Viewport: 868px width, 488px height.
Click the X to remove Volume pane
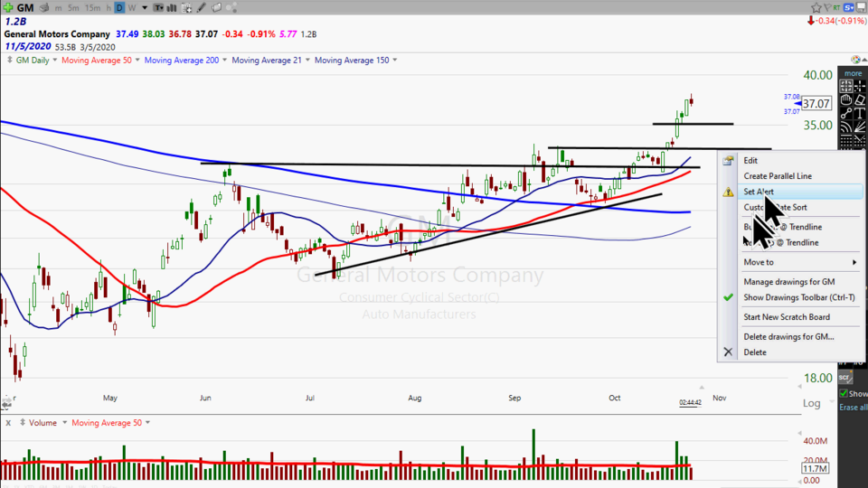(x=8, y=423)
